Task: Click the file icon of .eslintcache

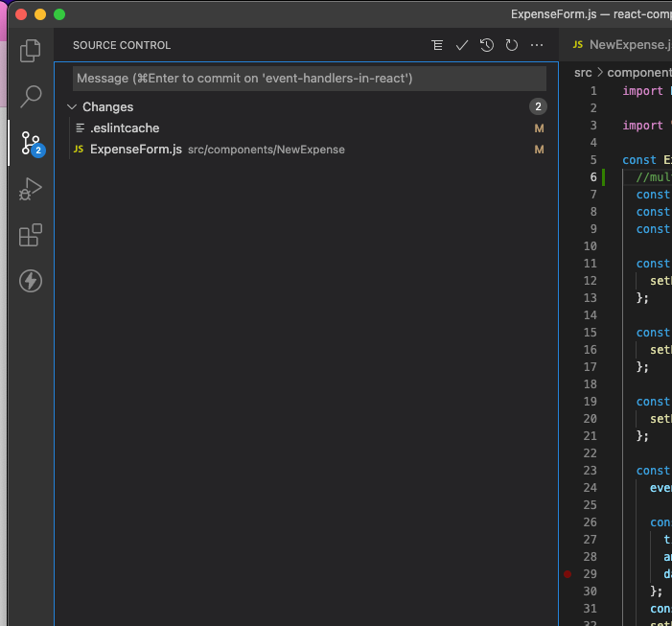Action: click(x=80, y=128)
